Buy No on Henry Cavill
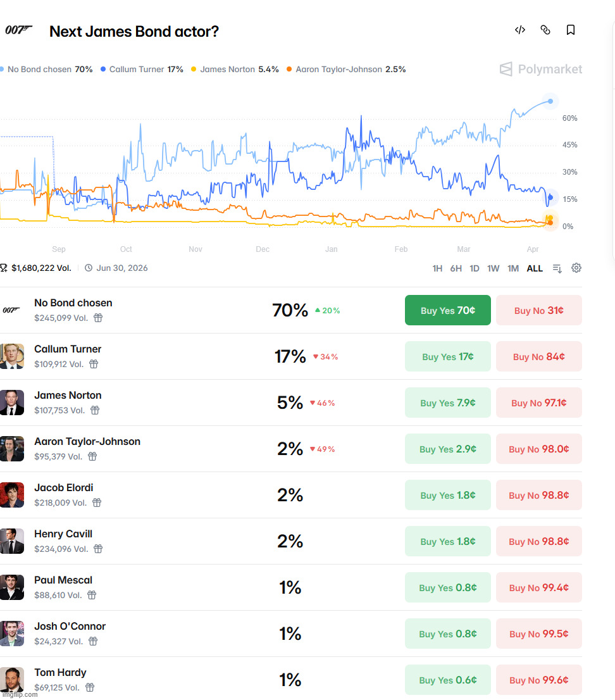This screenshot has height=700, width=615. pos(538,541)
